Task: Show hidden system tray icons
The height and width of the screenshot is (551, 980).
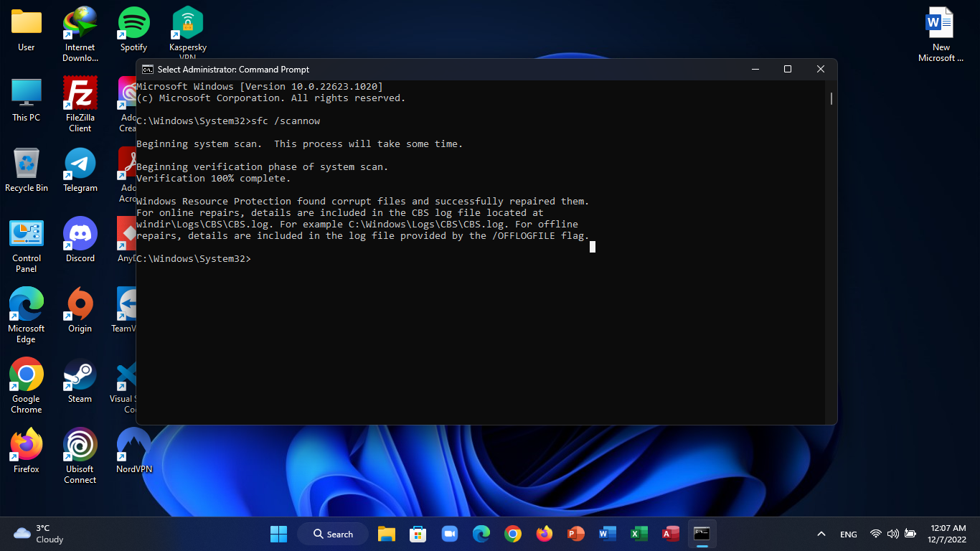Action: (x=821, y=534)
